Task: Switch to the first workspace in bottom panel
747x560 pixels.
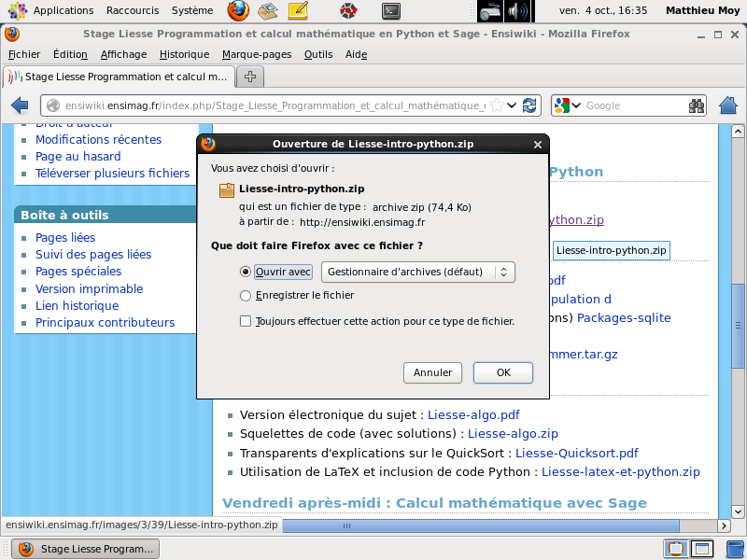Action: (x=675, y=549)
